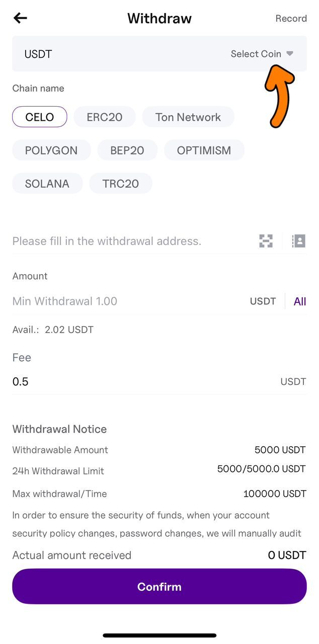The width and height of the screenshot is (319, 644).
Task: Expand the Select Coin dropdown
Action: point(262,53)
